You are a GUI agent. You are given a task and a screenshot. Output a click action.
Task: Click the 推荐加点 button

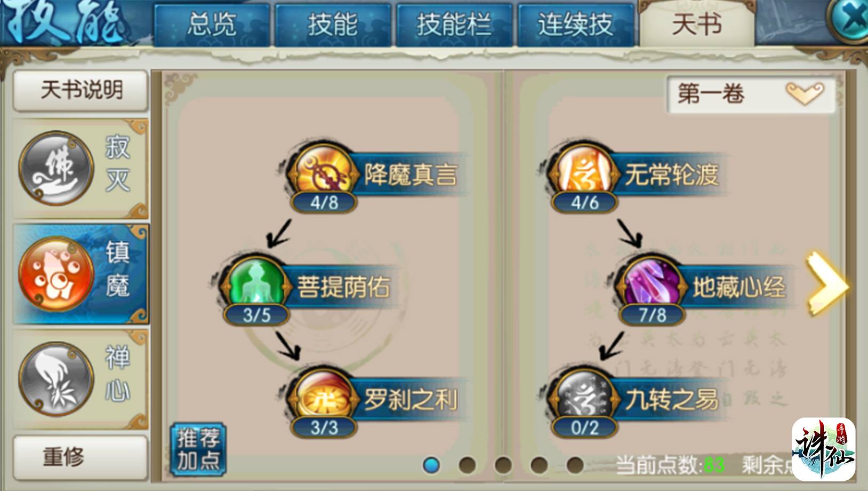(x=198, y=449)
